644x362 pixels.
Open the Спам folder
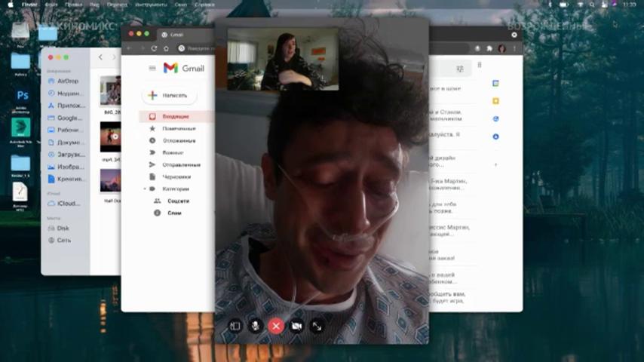174,213
